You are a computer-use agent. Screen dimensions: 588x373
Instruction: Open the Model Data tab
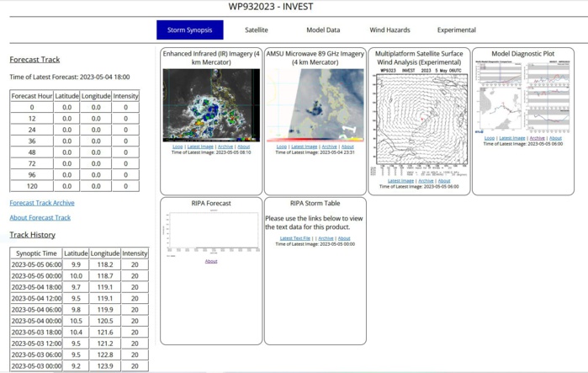pos(323,30)
